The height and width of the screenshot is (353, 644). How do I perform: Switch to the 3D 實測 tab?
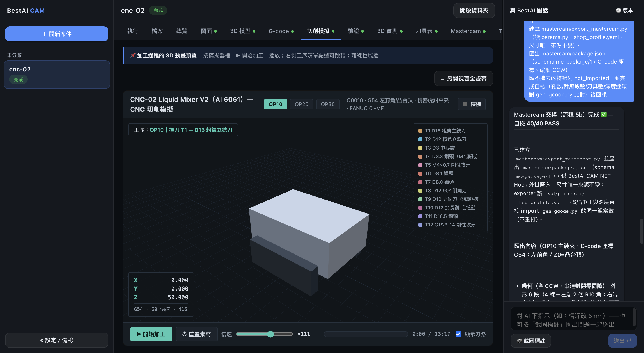[x=390, y=31]
